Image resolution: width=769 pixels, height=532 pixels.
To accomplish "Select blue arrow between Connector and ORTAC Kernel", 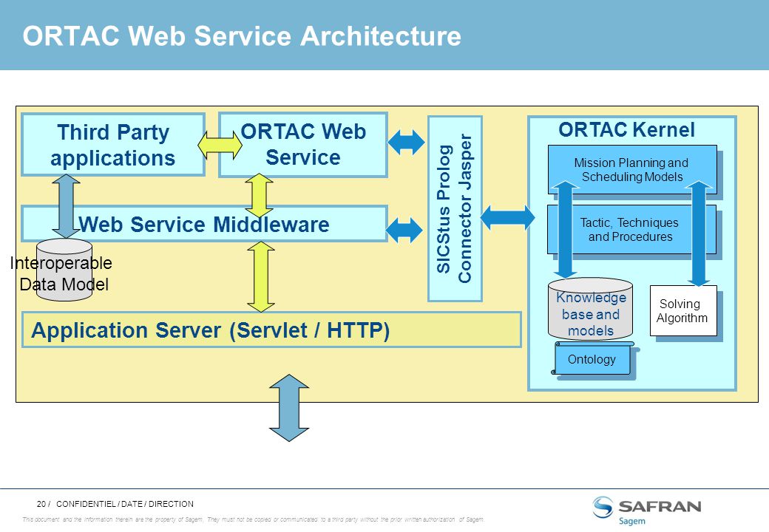I will [x=507, y=217].
